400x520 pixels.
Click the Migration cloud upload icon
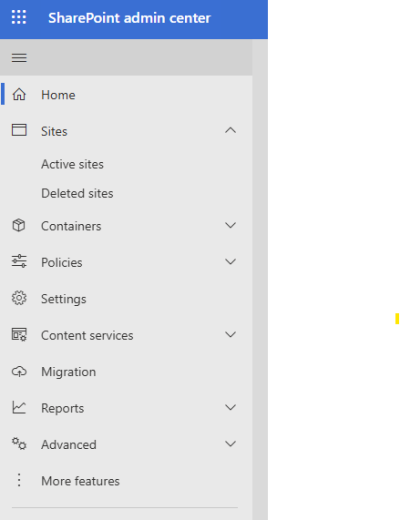pos(19,371)
